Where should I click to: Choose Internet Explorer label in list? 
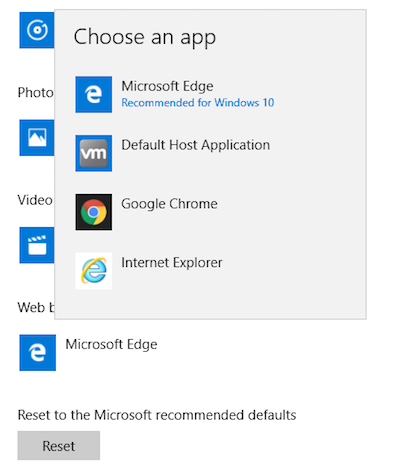(x=172, y=262)
